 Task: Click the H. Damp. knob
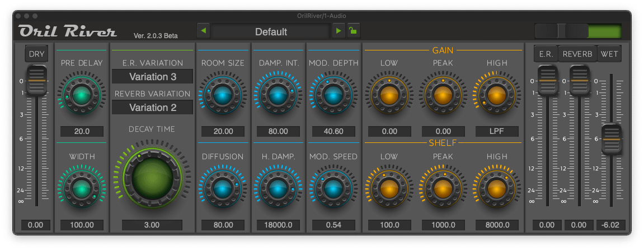pos(278,189)
